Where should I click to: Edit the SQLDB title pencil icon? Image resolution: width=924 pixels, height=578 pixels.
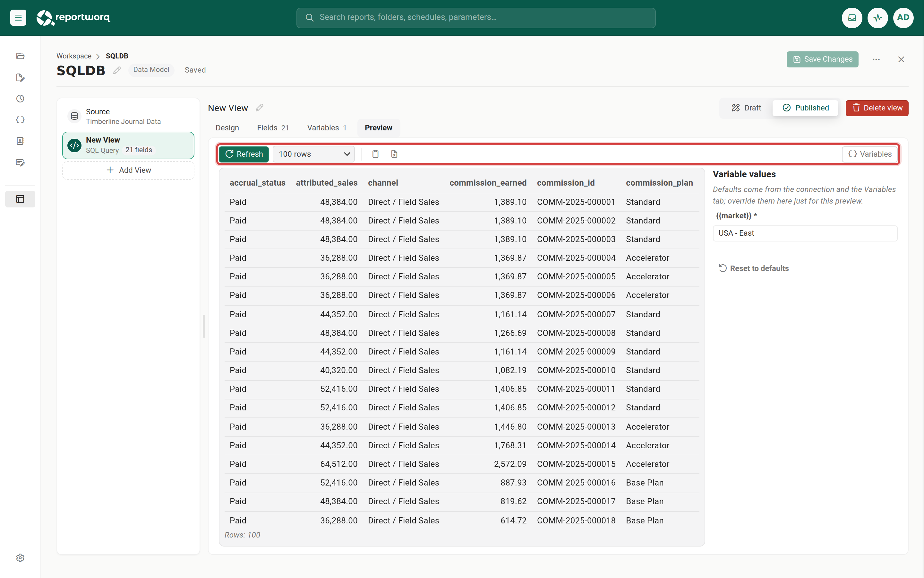point(117,70)
